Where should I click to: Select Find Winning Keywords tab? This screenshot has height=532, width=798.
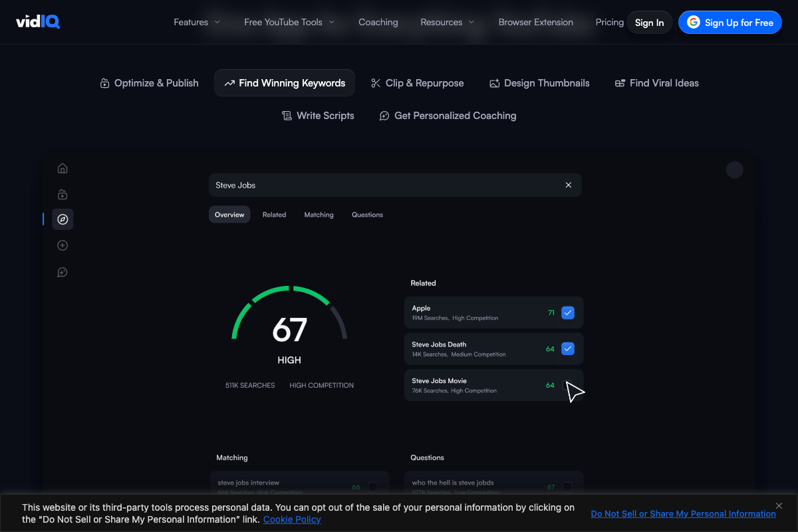[x=285, y=83]
